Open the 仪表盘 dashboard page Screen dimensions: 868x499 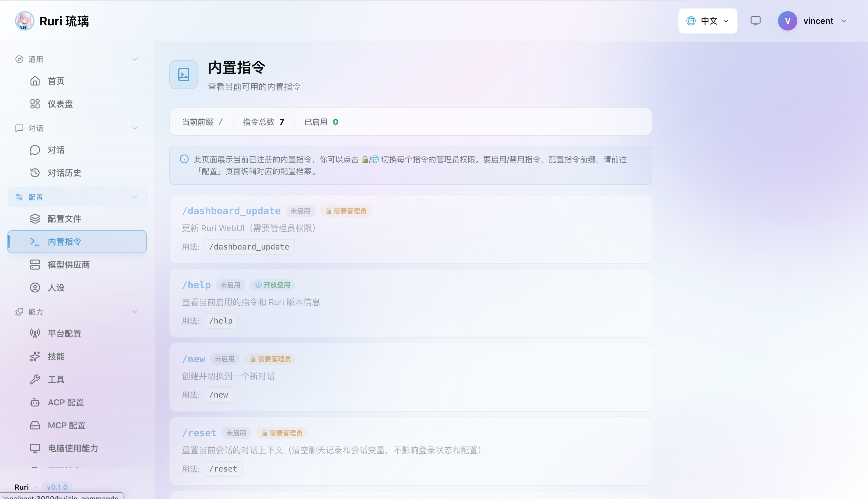click(77, 104)
